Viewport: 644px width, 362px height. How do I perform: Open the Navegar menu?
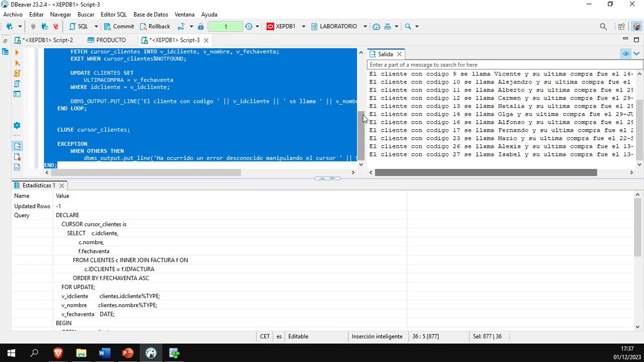[x=60, y=15]
